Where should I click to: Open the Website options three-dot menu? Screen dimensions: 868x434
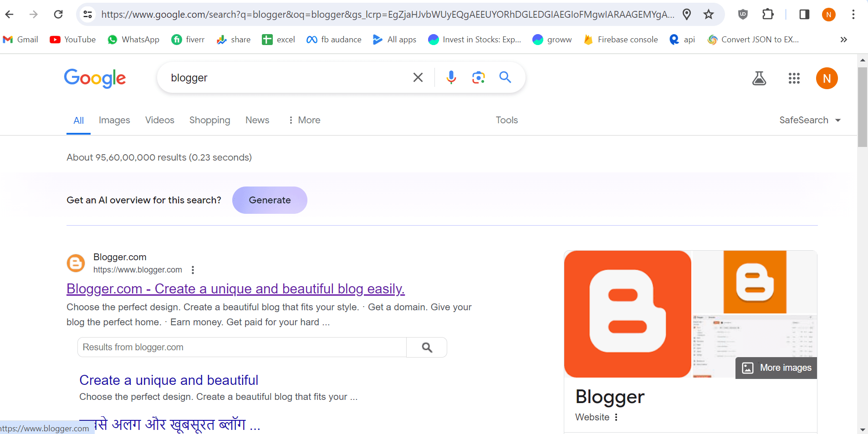point(616,417)
